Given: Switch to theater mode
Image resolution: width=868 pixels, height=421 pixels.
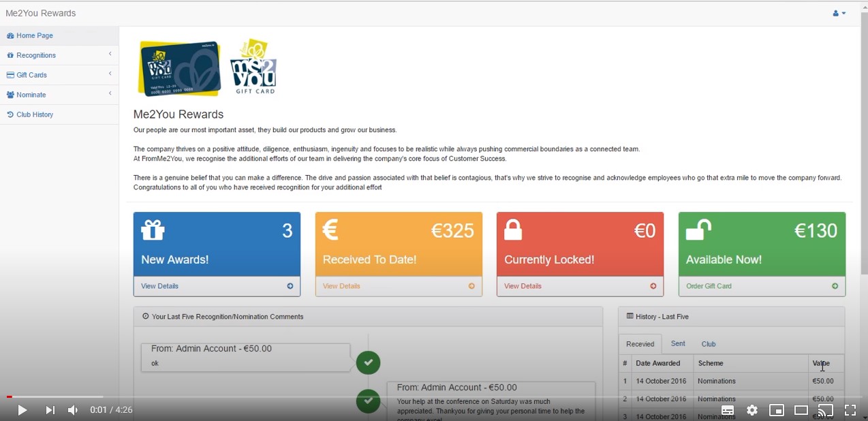Looking at the screenshot, I should pos(801,410).
